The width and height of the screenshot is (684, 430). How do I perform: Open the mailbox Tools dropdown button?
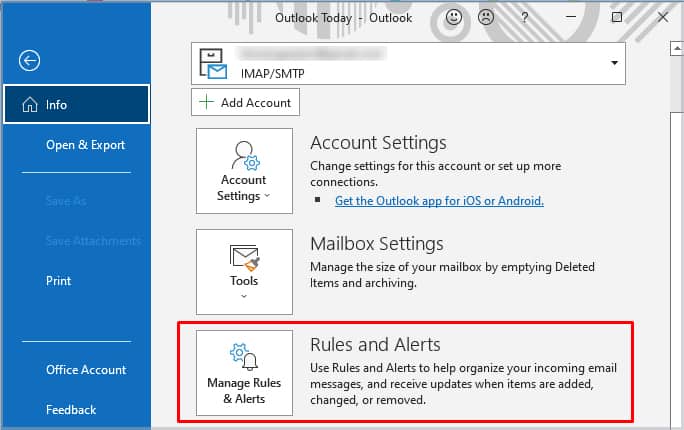[x=244, y=272]
